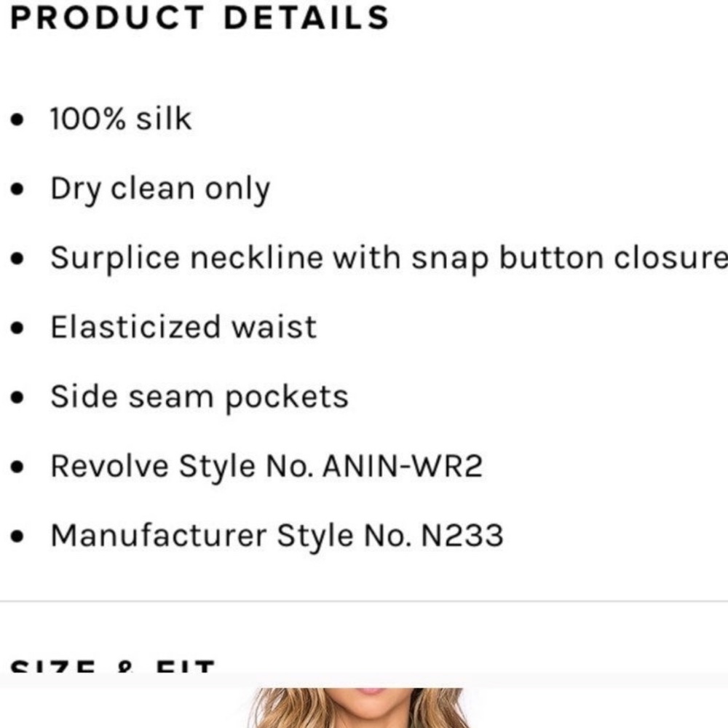Click the Revolve Style No. line
Screen dimensions: 728x728
(266, 466)
